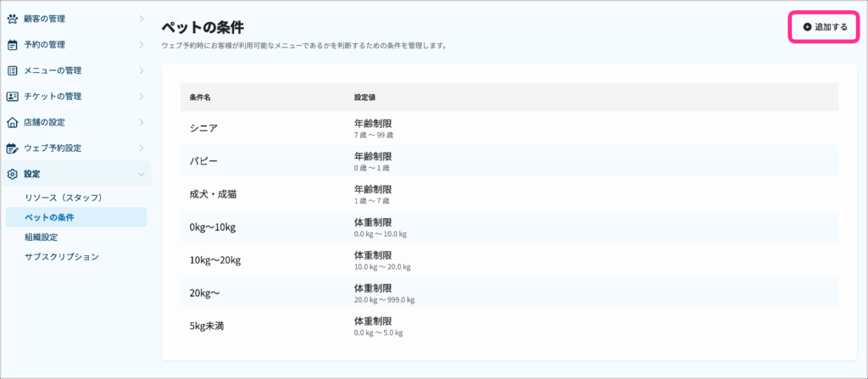Expand the 予約の管理 chevron

click(142, 45)
